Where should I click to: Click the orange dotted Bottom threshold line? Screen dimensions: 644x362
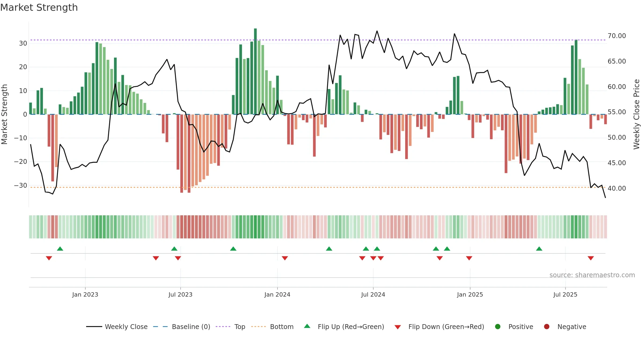(318, 187)
